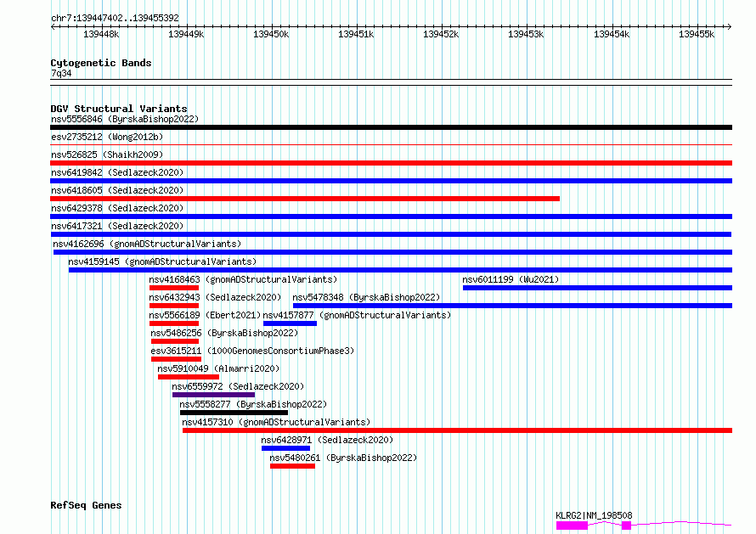Image resolution: width=756 pixels, height=534 pixels.
Task: Click the ruler's right end arrow
Action: (x=730, y=26)
